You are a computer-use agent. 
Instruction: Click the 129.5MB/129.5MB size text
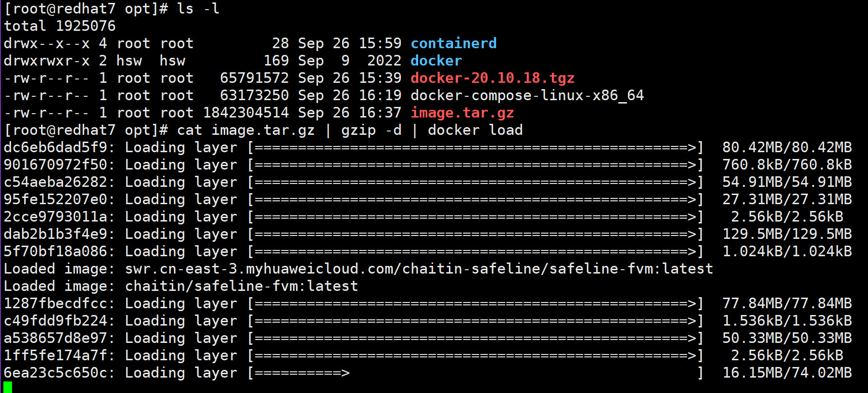787,234
